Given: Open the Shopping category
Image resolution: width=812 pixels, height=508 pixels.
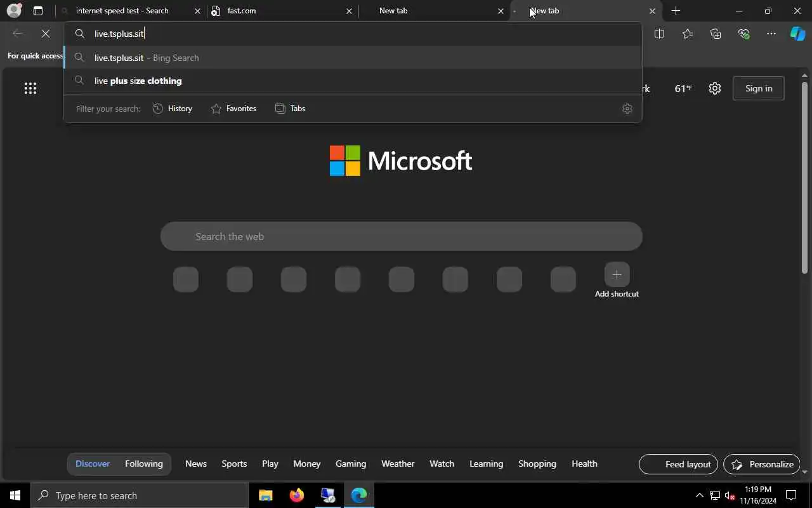Looking at the screenshot, I should click(x=537, y=464).
